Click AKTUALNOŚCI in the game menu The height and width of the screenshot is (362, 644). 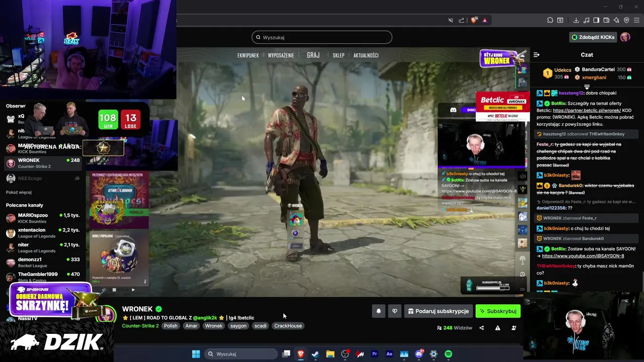366,55
